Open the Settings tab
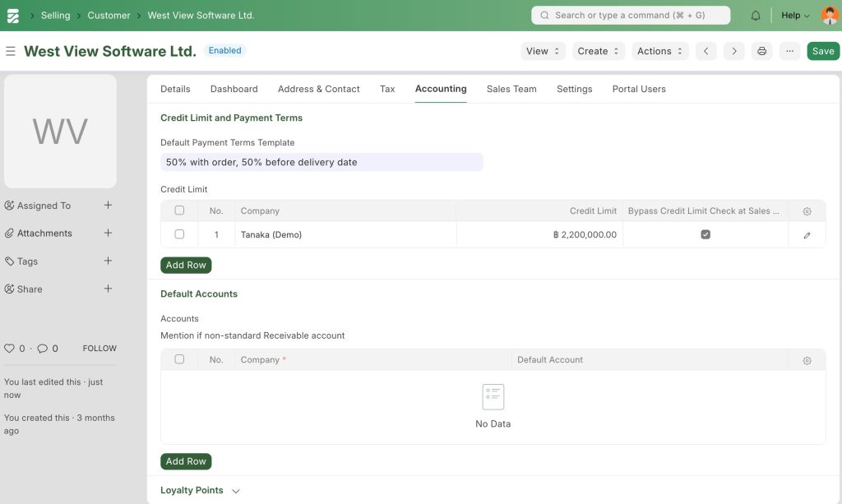The image size is (842, 504). (x=574, y=89)
